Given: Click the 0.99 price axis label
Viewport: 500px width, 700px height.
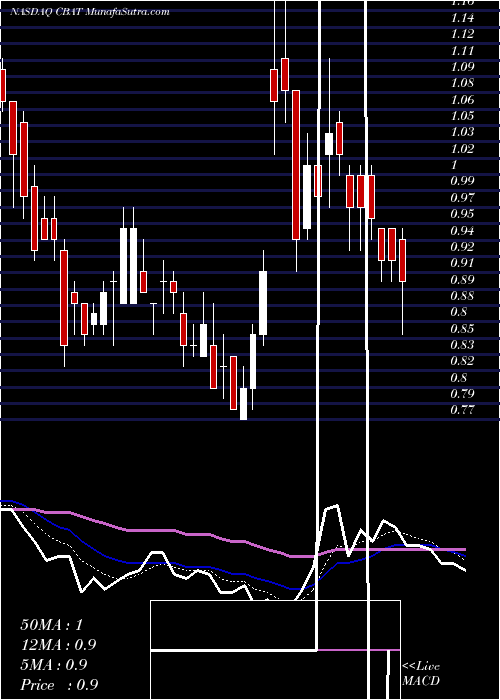Looking at the screenshot, I should tap(462, 181).
